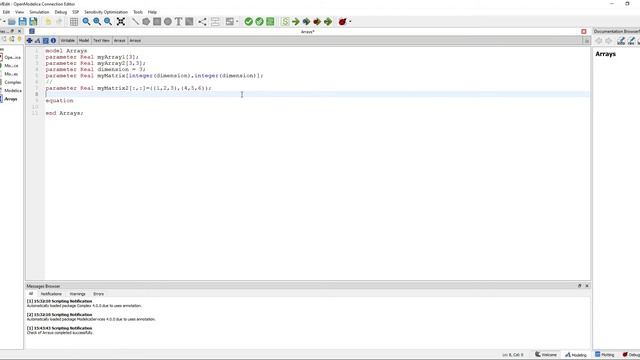This screenshot has height=360, width=640.
Task: Show Notifications messages tab
Action: click(x=51, y=294)
